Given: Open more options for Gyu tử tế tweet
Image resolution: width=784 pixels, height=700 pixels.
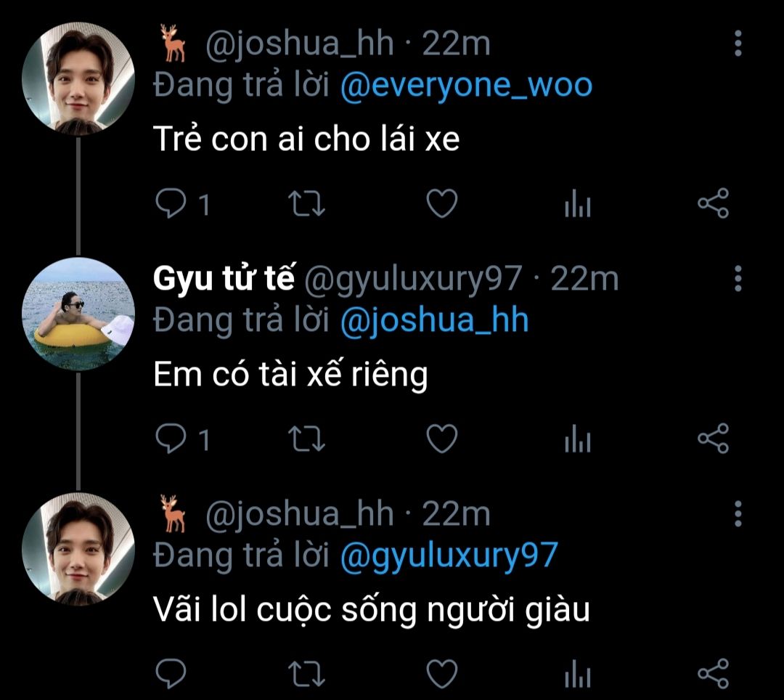Looking at the screenshot, I should pyautogui.click(x=738, y=278).
